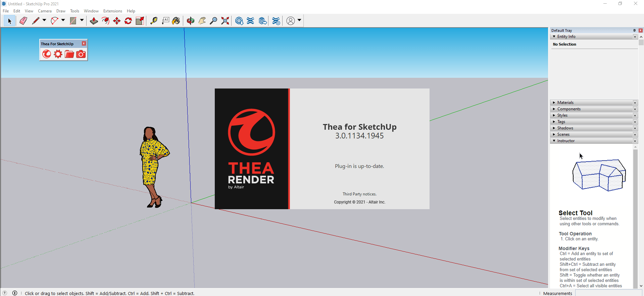
Task: Click the Zoom Extents tool
Action: coord(225,21)
